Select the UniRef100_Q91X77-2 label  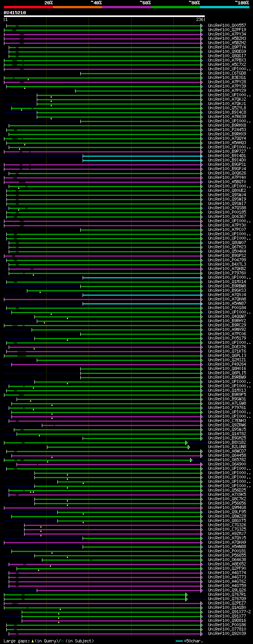coord(230,612)
